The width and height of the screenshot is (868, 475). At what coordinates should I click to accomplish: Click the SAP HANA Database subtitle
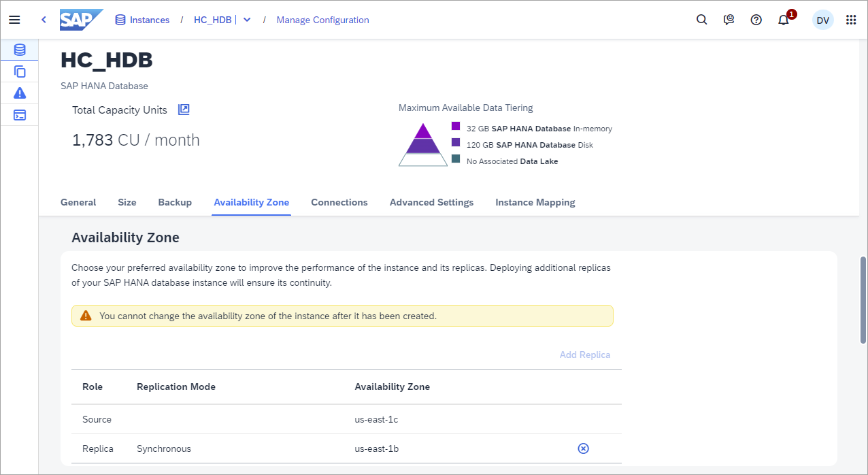pos(104,86)
